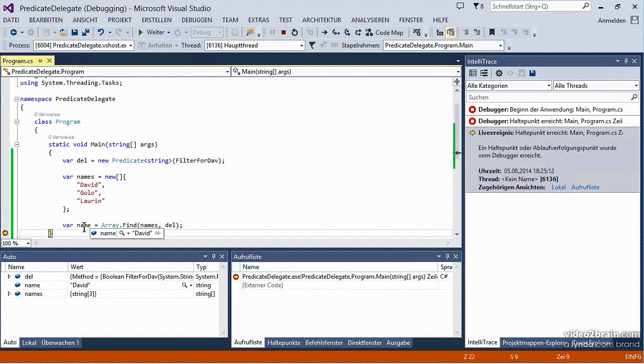Save the current file with disk icon
Viewport: 644px width, 364px height.
[x=75, y=32]
